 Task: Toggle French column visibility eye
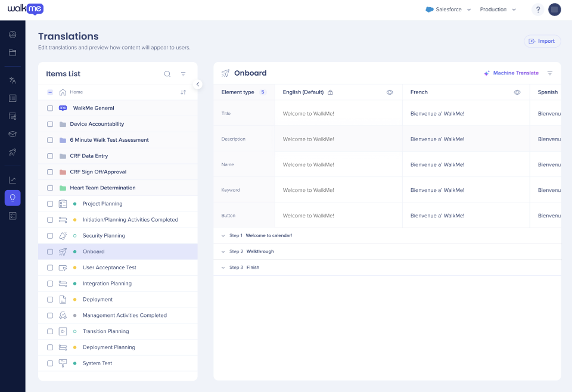click(517, 92)
